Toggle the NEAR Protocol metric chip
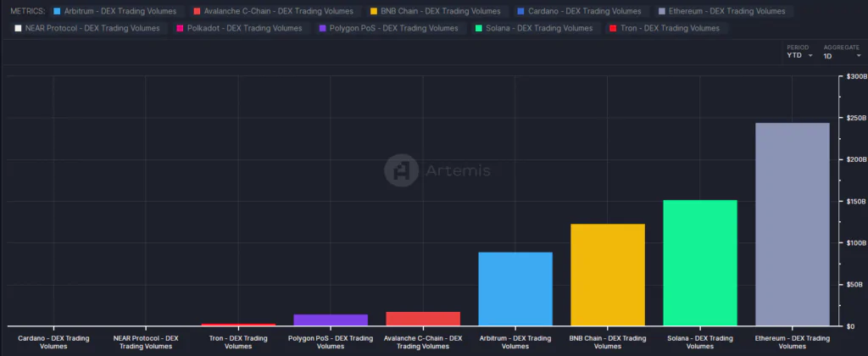Viewport: 868px width, 356px height. tap(87, 28)
